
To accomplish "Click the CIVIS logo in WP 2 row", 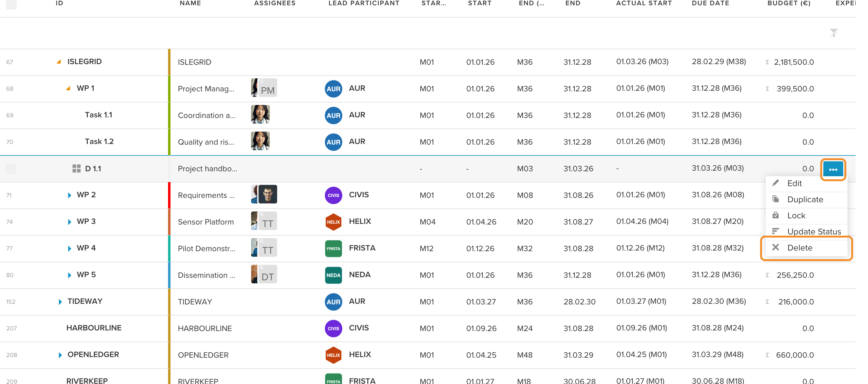I will pyautogui.click(x=333, y=195).
